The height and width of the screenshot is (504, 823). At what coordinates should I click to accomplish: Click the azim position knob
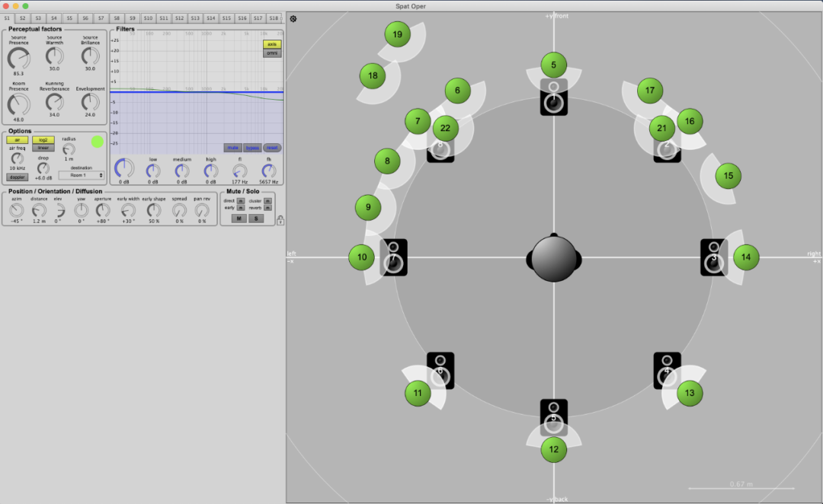tap(17, 210)
